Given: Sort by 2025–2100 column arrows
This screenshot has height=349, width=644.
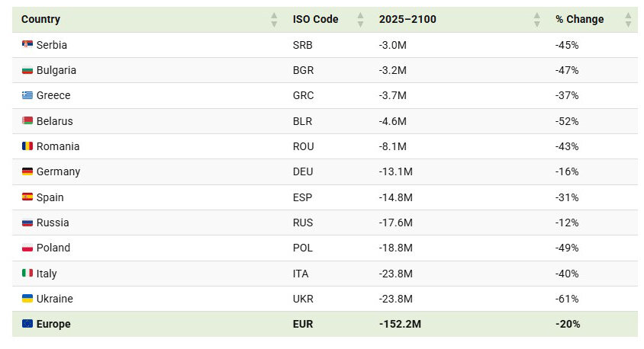Looking at the screenshot, I should (x=537, y=20).
